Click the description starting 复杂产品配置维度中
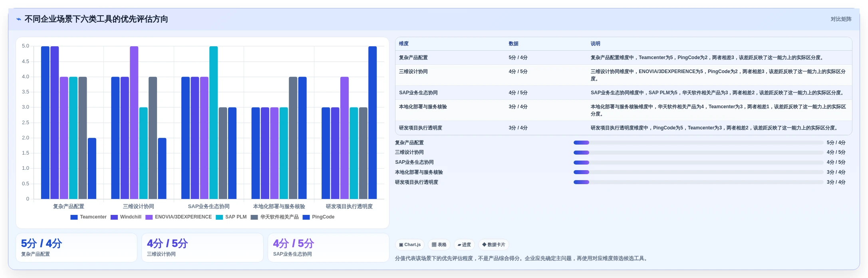Screen dimensions: 868x278 707,58
